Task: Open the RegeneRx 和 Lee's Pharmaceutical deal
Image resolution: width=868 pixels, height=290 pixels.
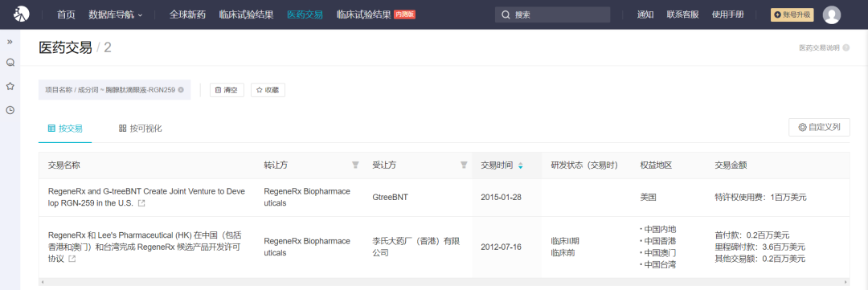Action: click(145, 247)
